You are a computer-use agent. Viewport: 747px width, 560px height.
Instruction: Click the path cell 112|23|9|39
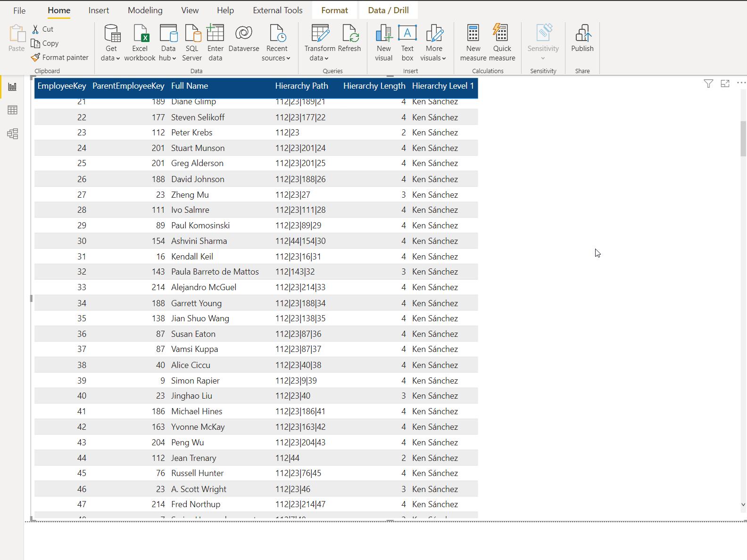(296, 381)
